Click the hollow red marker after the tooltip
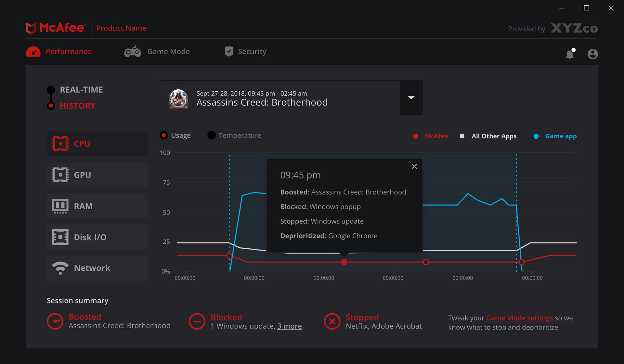The width and height of the screenshot is (624, 364). pos(426,262)
